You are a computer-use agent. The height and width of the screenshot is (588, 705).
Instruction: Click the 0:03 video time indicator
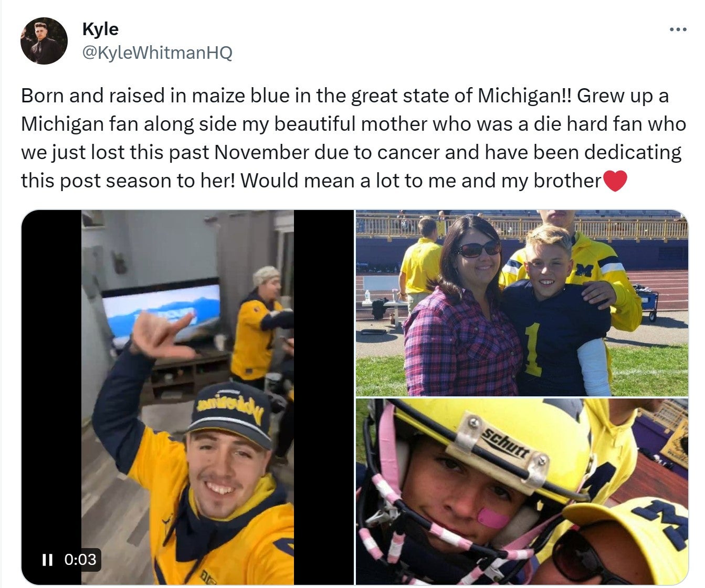tap(80, 560)
